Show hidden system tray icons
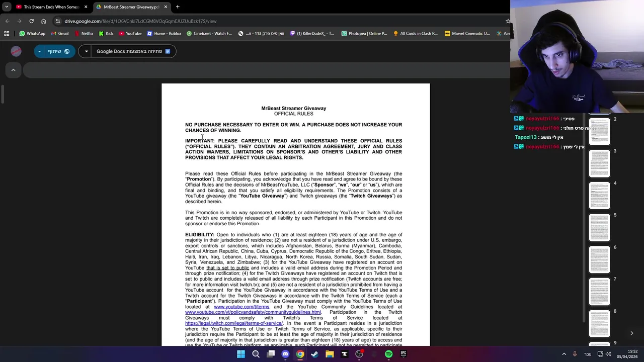 (564, 354)
